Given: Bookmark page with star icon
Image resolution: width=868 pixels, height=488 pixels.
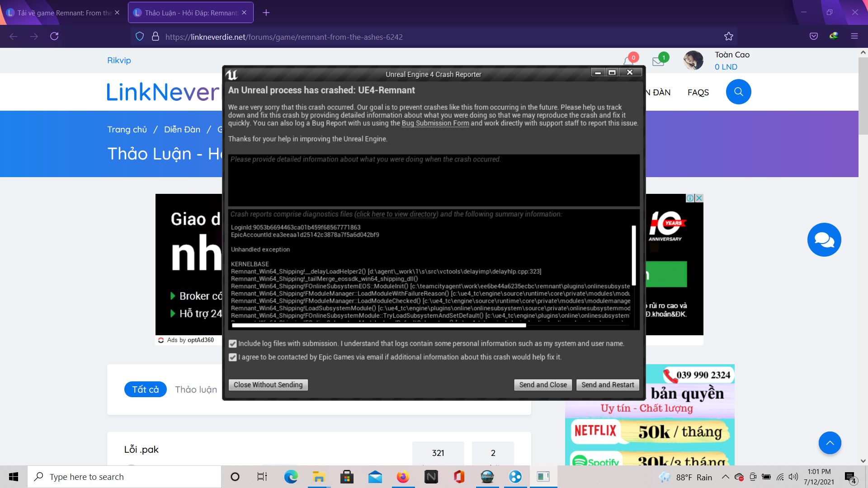Looking at the screenshot, I should [x=728, y=37].
